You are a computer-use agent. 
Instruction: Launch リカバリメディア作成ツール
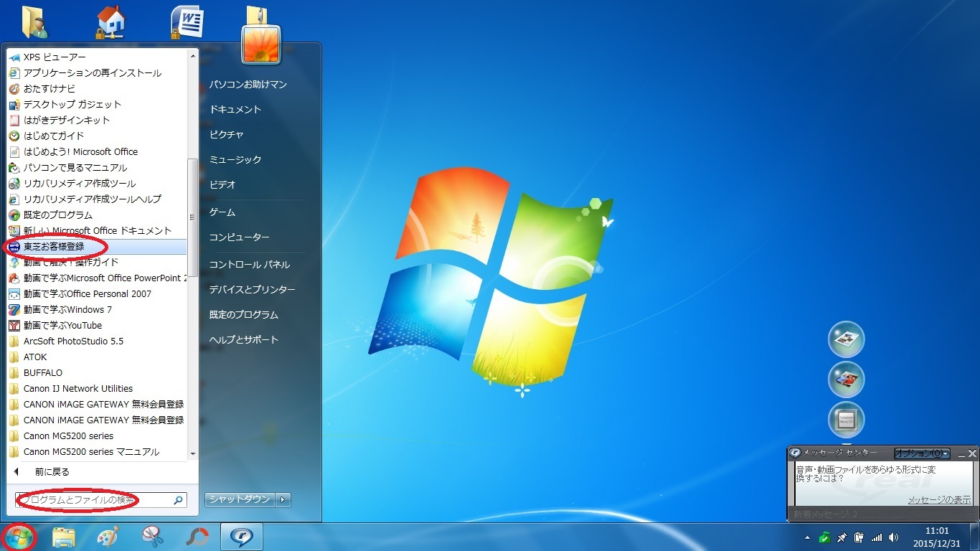[97, 183]
